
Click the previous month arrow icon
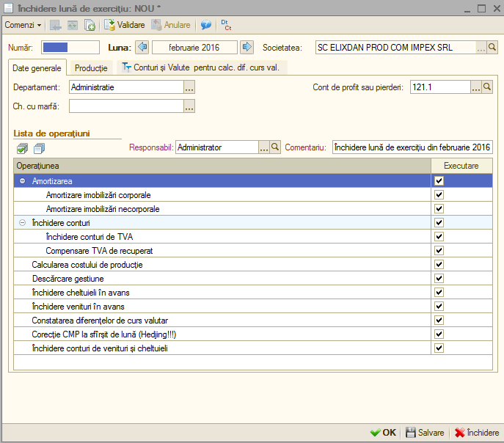point(142,47)
